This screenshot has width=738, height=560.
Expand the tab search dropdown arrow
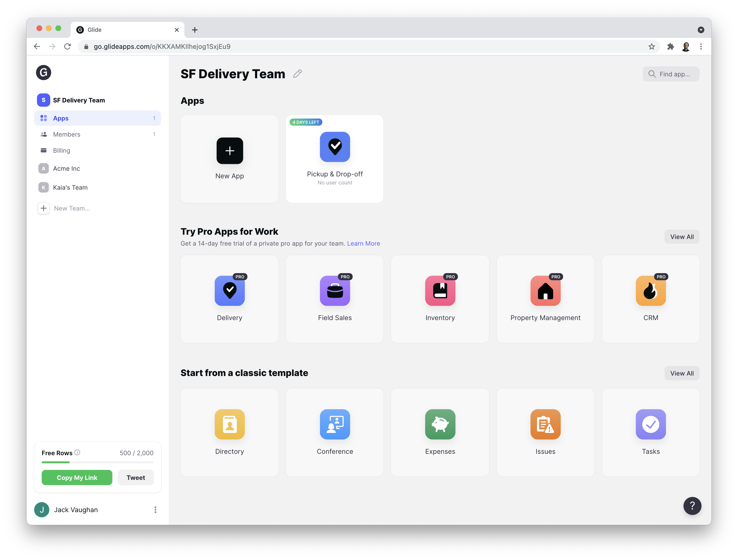point(701,30)
